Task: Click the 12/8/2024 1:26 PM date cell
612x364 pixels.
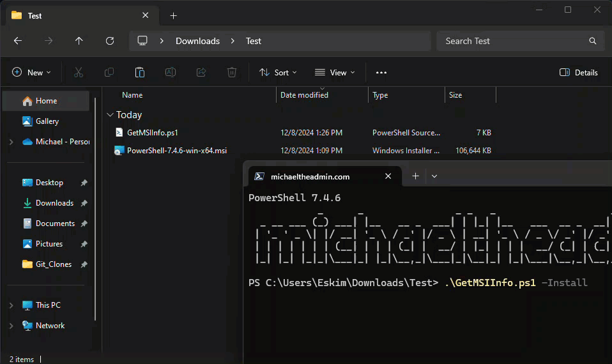Action: pos(312,133)
